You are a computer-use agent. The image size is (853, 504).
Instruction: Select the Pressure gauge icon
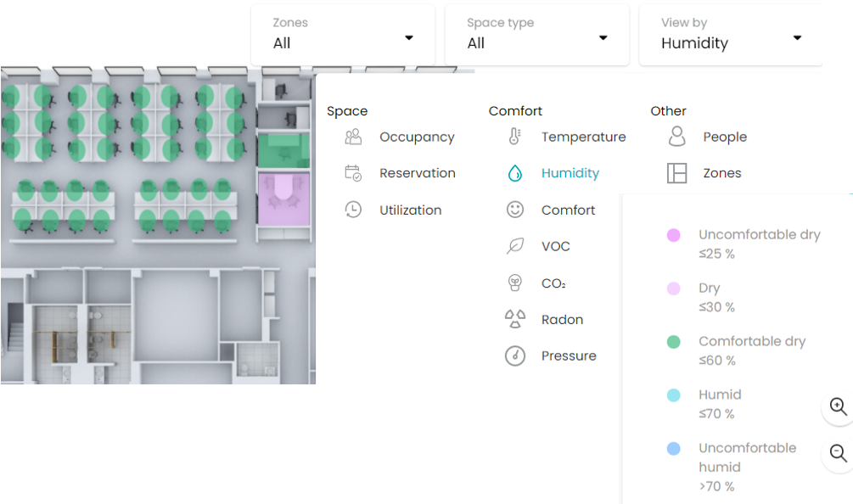click(x=514, y=356)
